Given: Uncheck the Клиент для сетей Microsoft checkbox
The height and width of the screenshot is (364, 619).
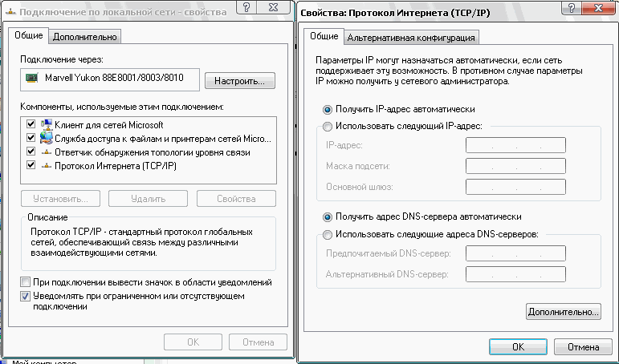Looking at the screenshot, I should [31, 124].
